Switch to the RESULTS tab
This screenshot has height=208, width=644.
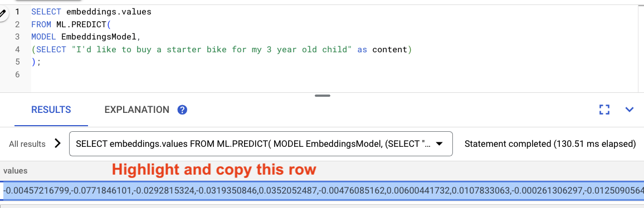pos(51,110)
